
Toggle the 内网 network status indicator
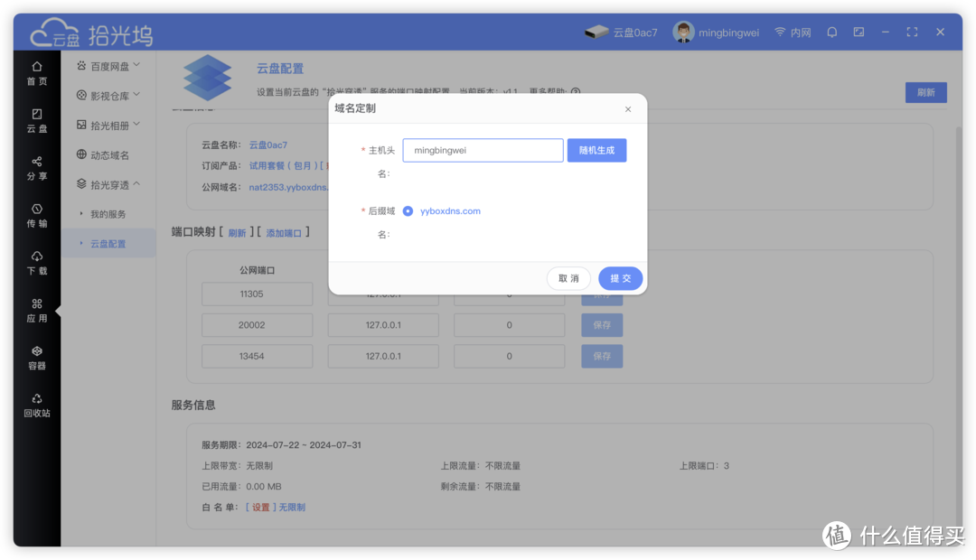click(793, 31)
